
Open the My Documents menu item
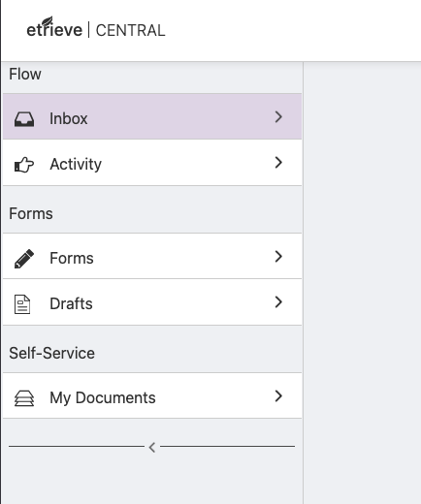coord(152,395)
